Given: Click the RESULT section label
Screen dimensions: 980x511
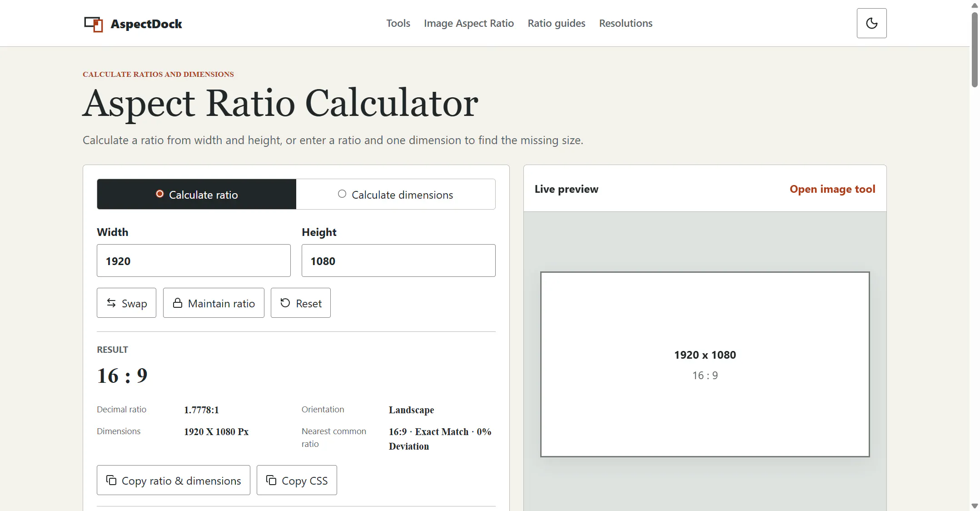Looking at the screenshot, I should [x=112, y=350].
